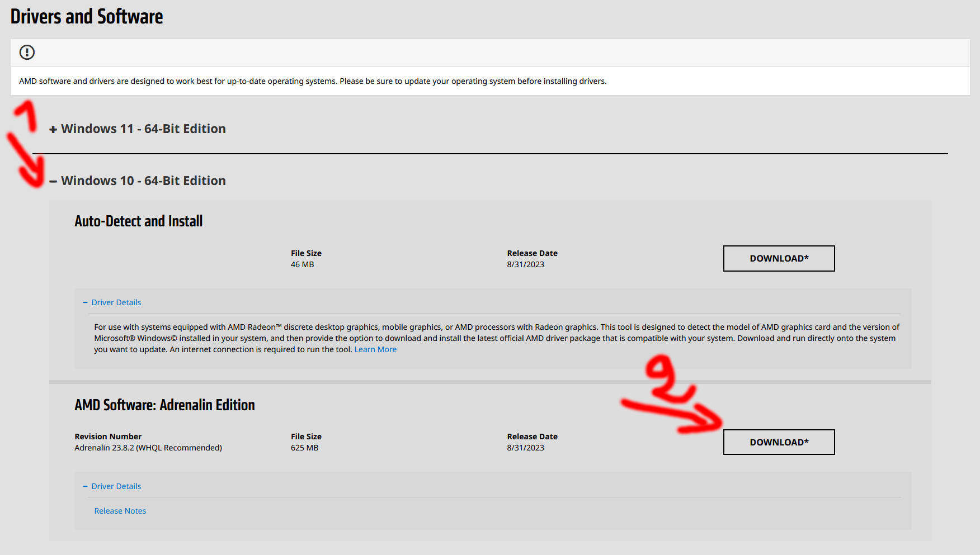The height and width of the screenshot is (555, 980).
Task: View the Release Notes
Action: (120, 510)
